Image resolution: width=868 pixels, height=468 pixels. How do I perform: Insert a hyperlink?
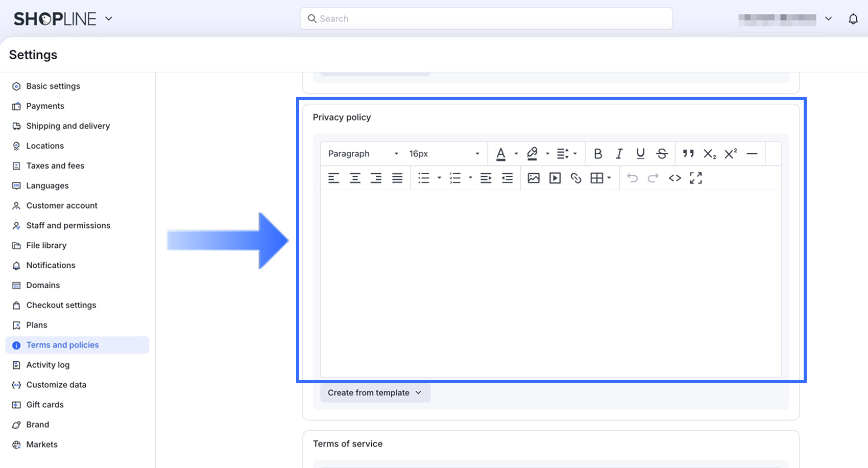[x=576, y=178]
